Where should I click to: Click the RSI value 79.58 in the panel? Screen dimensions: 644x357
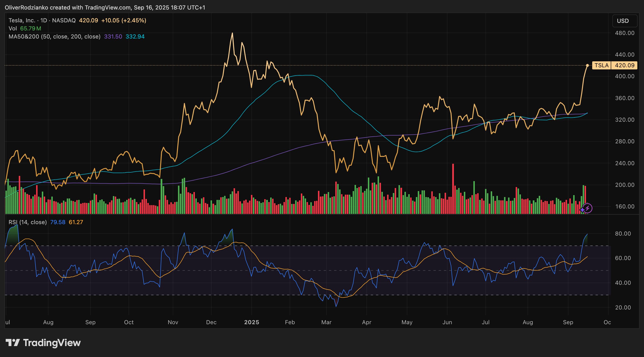point(58,222)
